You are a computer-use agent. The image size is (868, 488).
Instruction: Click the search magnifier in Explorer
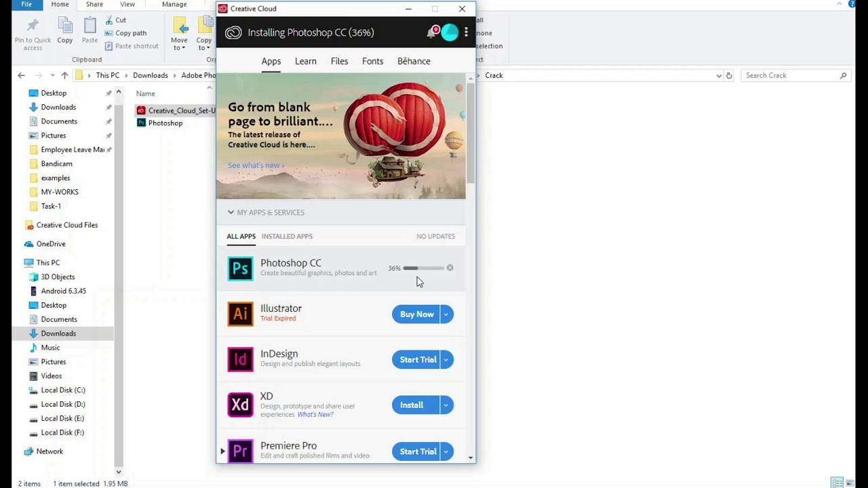pos(843,75)
